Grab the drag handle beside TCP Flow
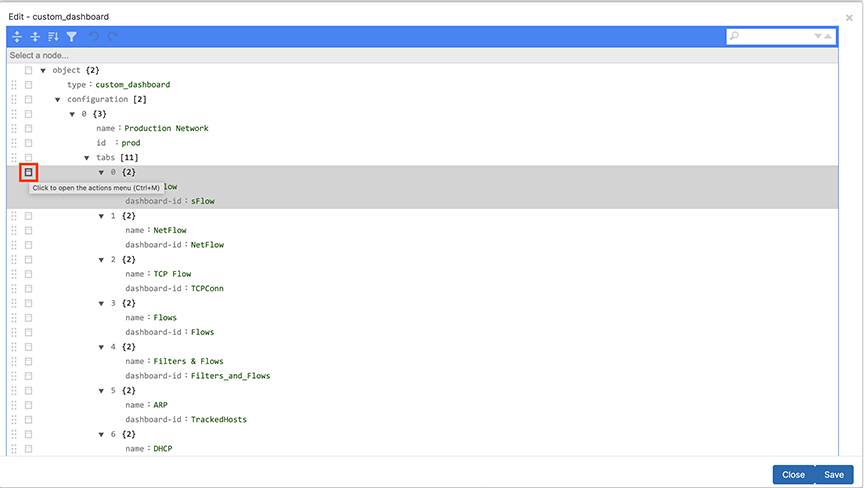Screen dimensions: 864x488 tap(14, 274)
